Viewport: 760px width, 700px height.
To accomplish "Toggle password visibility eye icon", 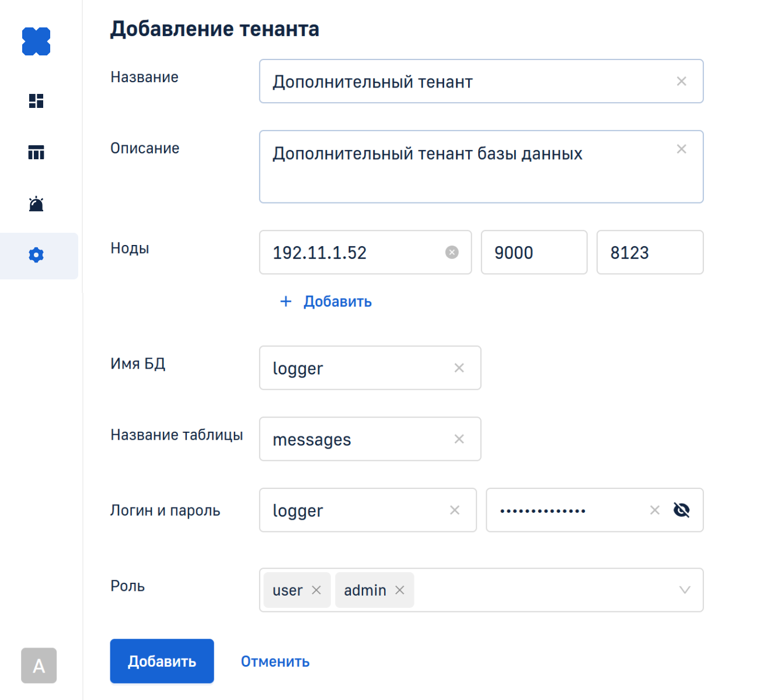I will point(681,510).
